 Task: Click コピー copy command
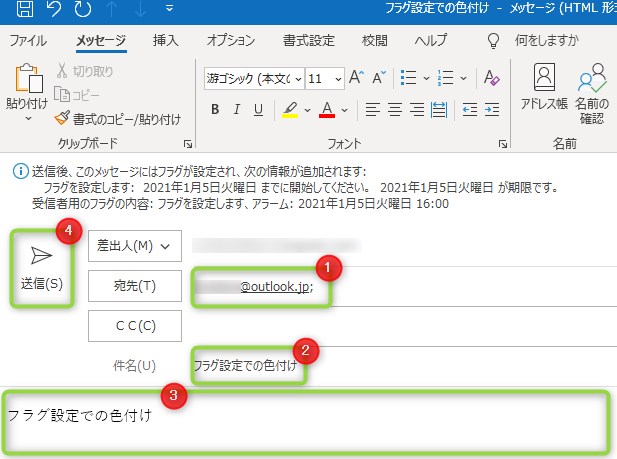(x=76, y=94)
